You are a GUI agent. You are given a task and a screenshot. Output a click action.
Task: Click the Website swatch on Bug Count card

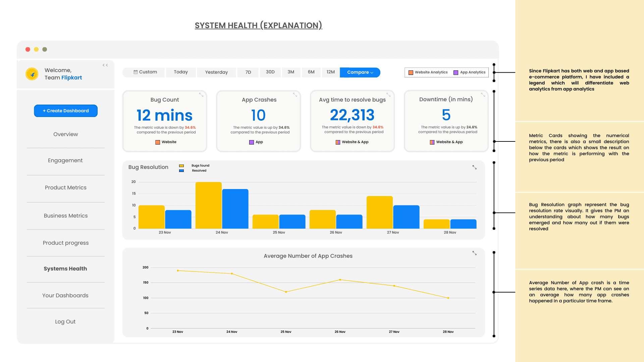tap(158, 142)
